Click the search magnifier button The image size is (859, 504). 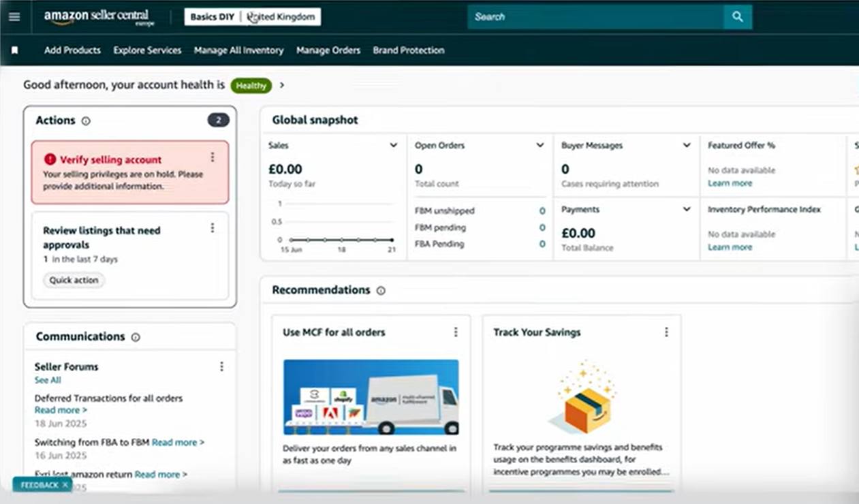coord(738,17)
